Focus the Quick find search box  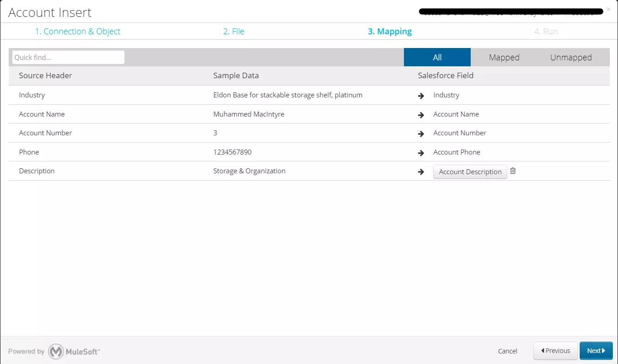[x=68, y=57]
